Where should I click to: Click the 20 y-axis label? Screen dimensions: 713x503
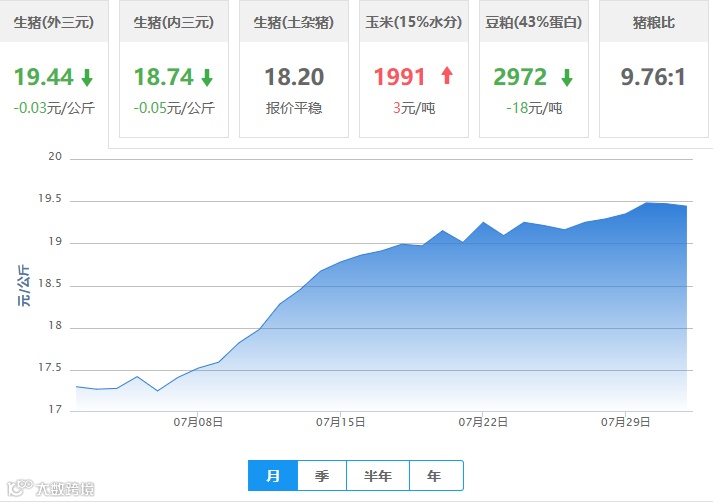(x=55, y=156)
